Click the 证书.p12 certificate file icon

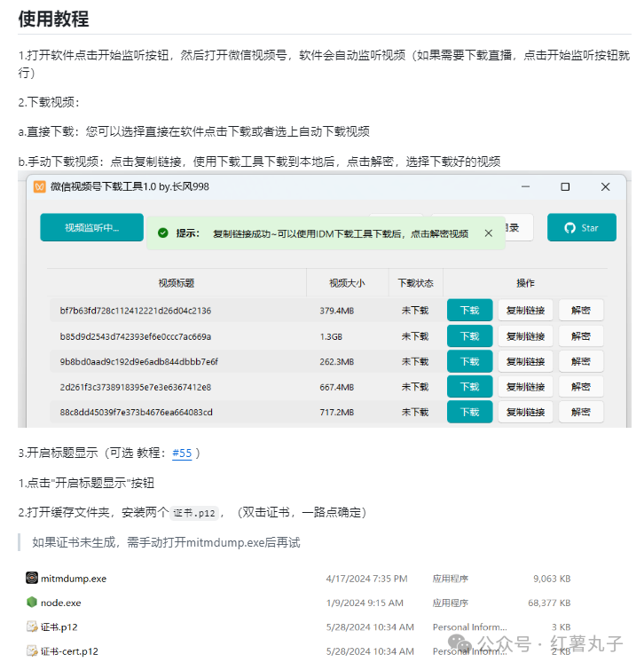32,627
